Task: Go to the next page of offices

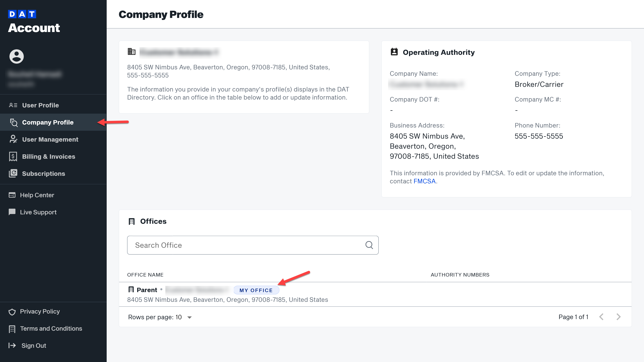Action: (619, 317)
